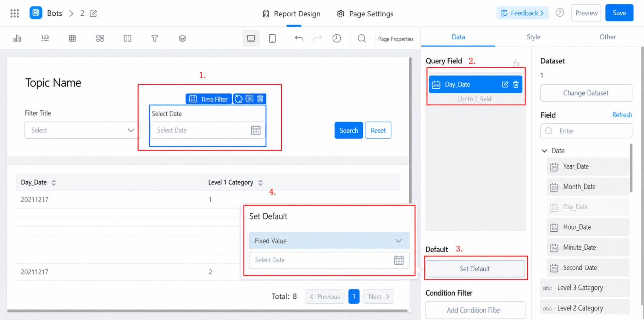This screenshot has width=644, height=320.
Task: Open the history clock icon
Action: click(337, 38)
